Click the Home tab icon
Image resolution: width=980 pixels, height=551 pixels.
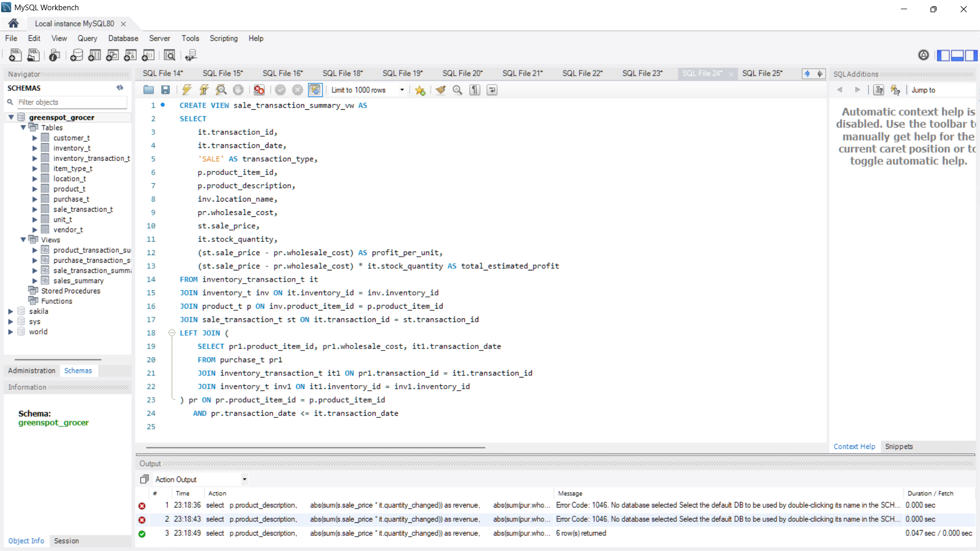tap(13, 23)
